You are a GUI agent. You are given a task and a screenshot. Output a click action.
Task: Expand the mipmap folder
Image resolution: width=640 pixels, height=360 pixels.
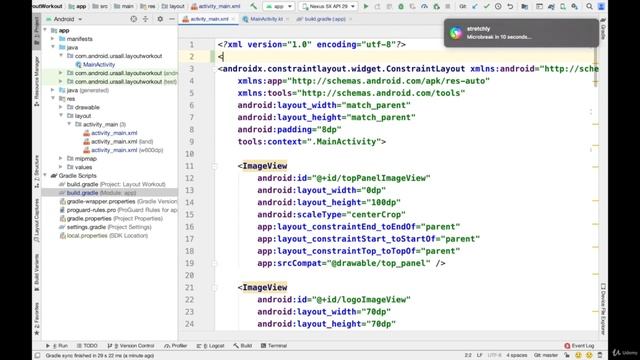[61, 158]
